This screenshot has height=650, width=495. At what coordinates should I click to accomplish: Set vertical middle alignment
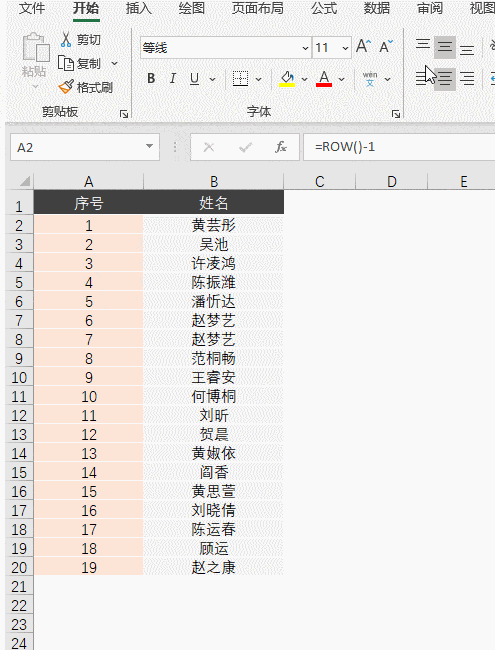(445, 46)
